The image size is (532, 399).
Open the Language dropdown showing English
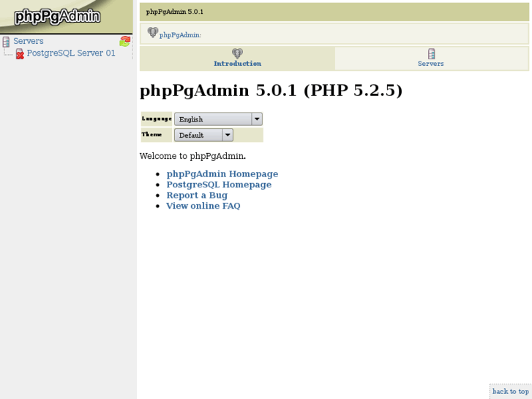pos(218,119)
